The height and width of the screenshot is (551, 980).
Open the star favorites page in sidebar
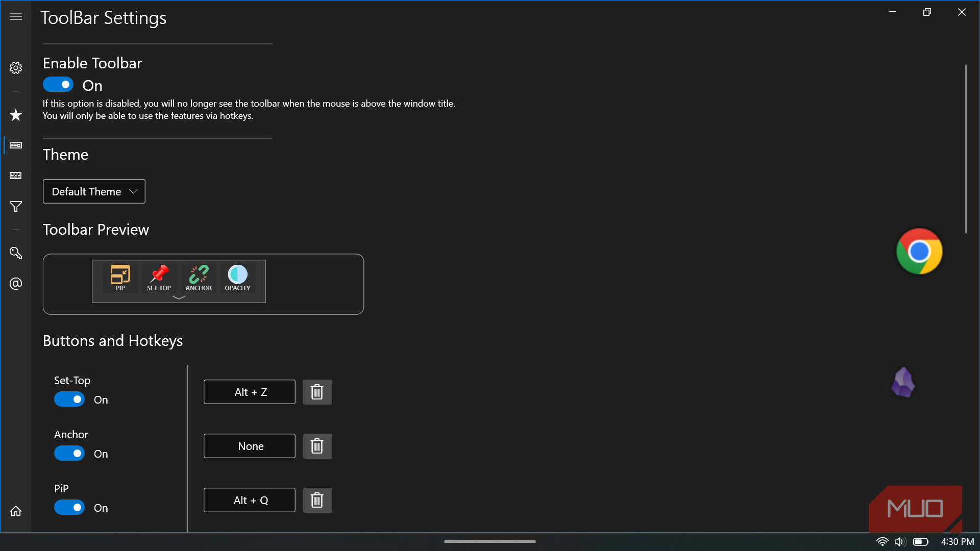(16, 115)
